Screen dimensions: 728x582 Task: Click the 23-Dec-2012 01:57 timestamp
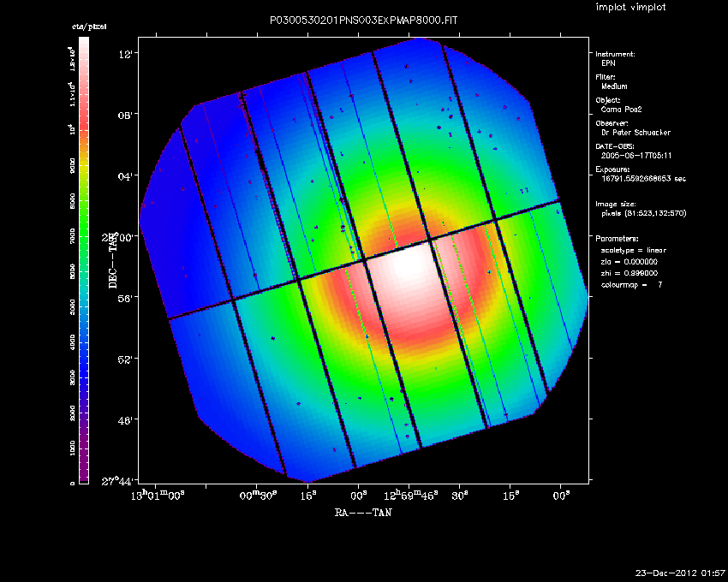[680, 572]
